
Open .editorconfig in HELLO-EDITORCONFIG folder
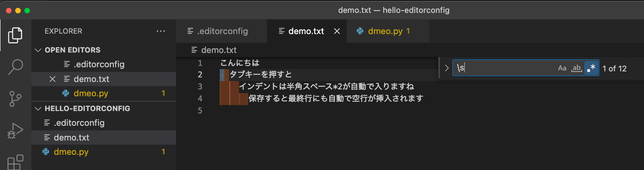tap(104, 123)
